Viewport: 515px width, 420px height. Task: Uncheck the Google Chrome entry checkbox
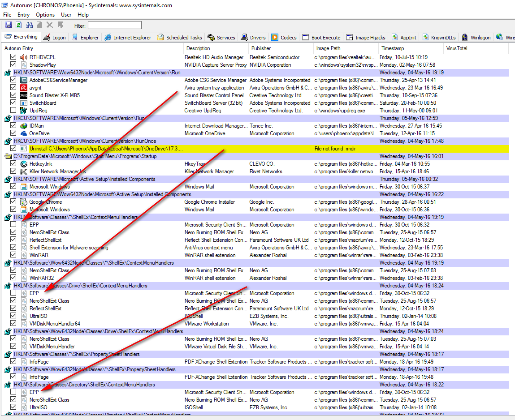(13, 201)
